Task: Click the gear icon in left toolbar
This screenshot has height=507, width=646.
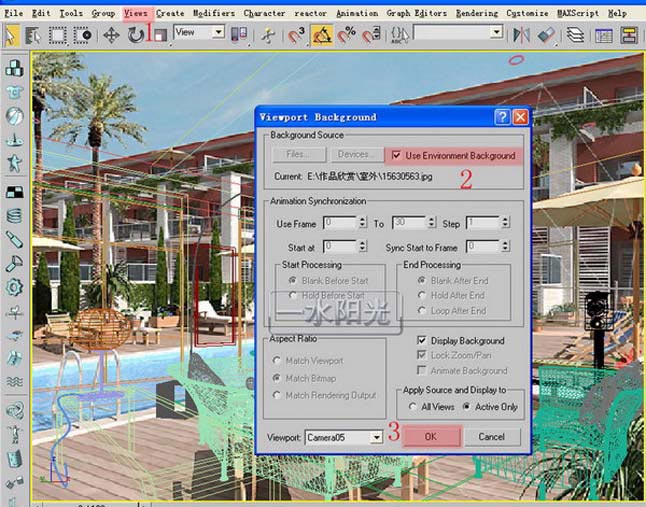Action: [14, 287]
